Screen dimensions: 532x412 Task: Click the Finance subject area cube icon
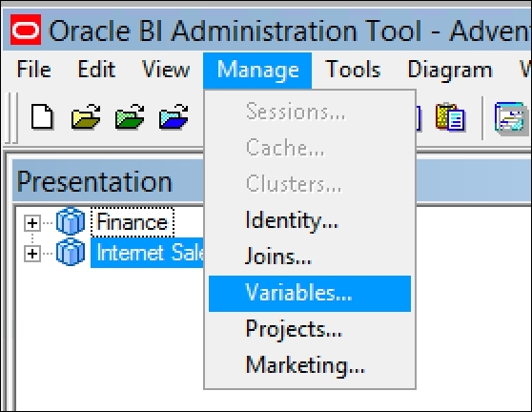71,222
